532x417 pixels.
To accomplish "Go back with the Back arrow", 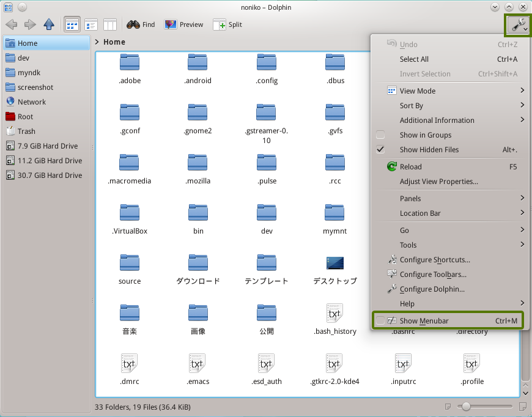I will [12, 24].
